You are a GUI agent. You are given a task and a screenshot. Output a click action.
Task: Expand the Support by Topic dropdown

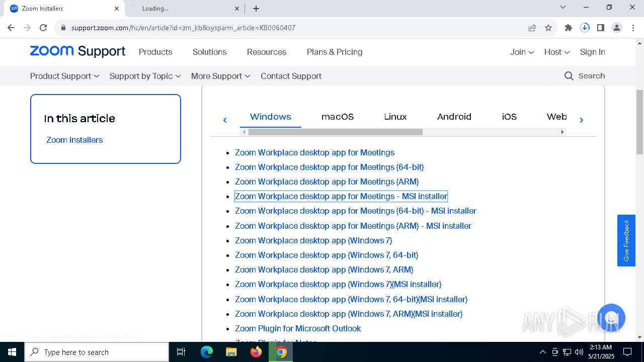click(145, 76)
